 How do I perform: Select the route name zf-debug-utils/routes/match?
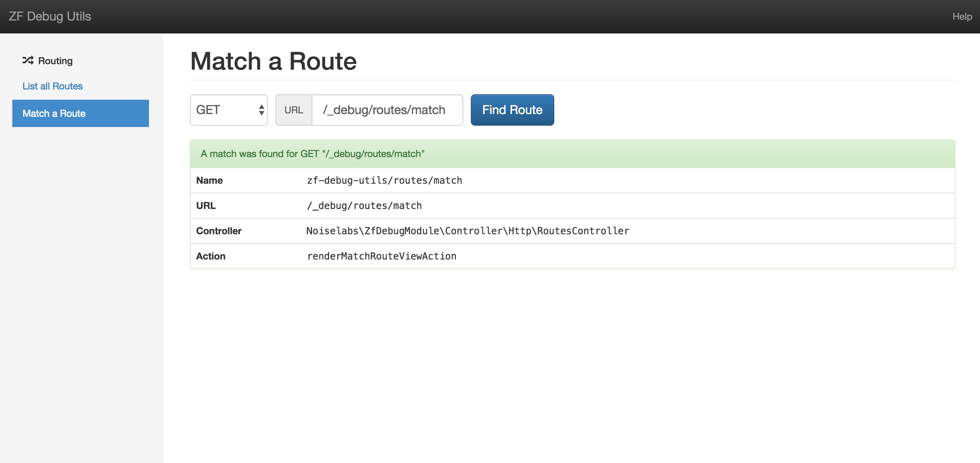tap(384, 180)
